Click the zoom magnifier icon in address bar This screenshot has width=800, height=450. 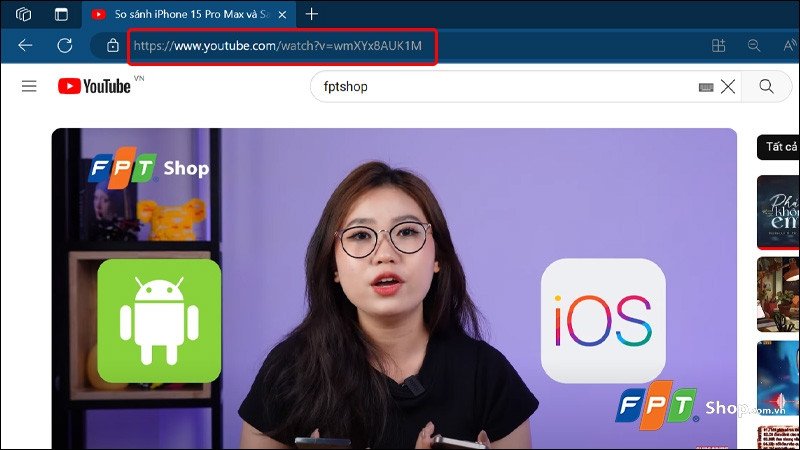click(x=754, y=45)
